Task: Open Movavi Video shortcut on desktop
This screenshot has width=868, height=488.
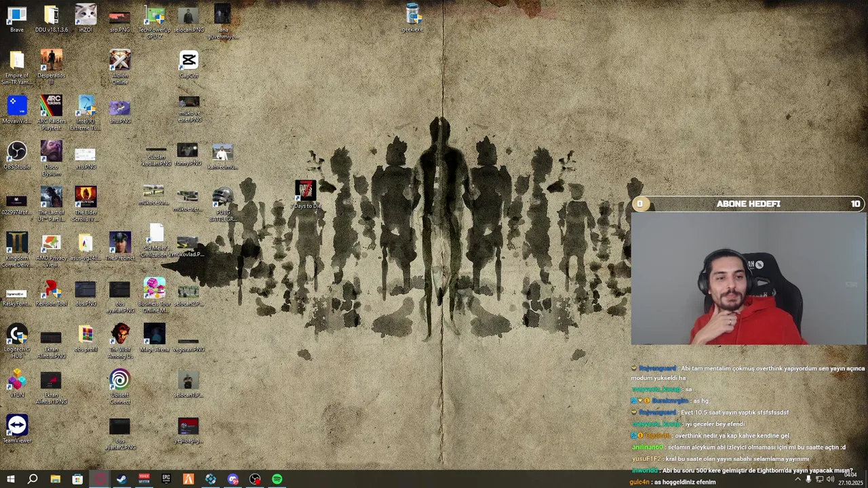Action: 17,109
